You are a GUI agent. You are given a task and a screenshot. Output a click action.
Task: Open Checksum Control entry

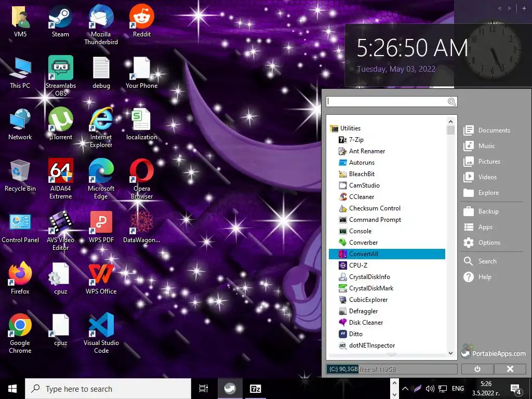[x=369, y=208]
